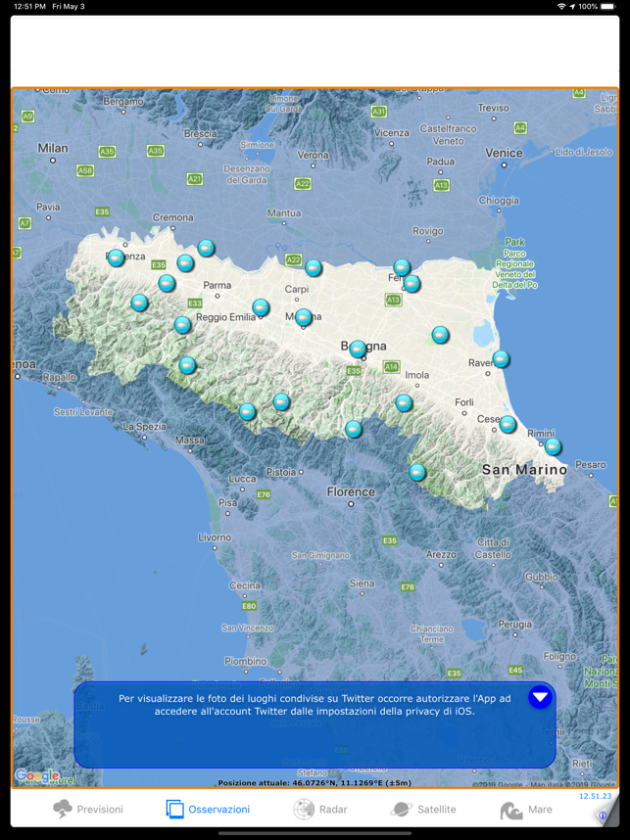Select webcam marker on Reggio Emilia city dot
This screenshot has height=840, width=630.
click(261, 307)
